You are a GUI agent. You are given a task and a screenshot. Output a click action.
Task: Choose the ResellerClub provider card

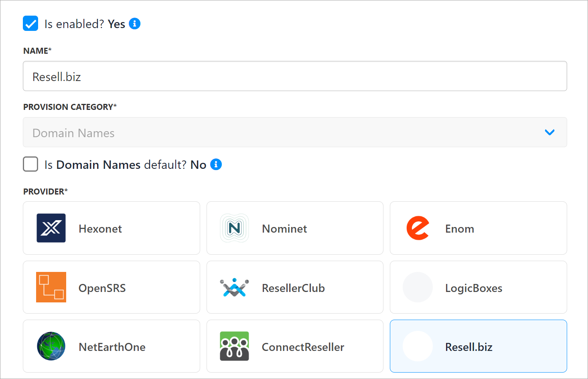(295, 287)
